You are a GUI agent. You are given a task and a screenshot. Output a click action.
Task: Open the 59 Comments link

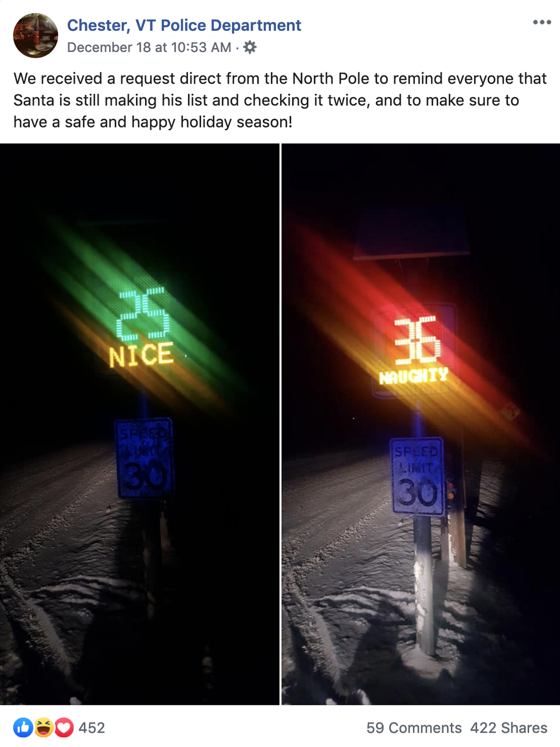click(x=414, y=728)
